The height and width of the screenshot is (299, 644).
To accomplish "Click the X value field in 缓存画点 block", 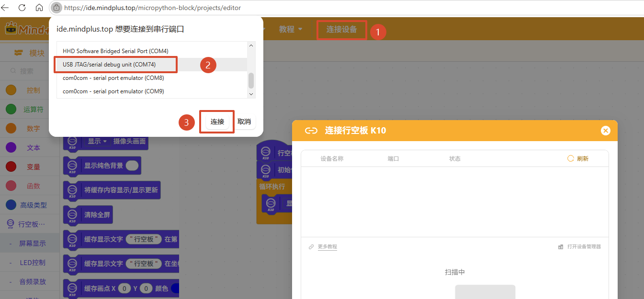I will [x=124, y=288].
